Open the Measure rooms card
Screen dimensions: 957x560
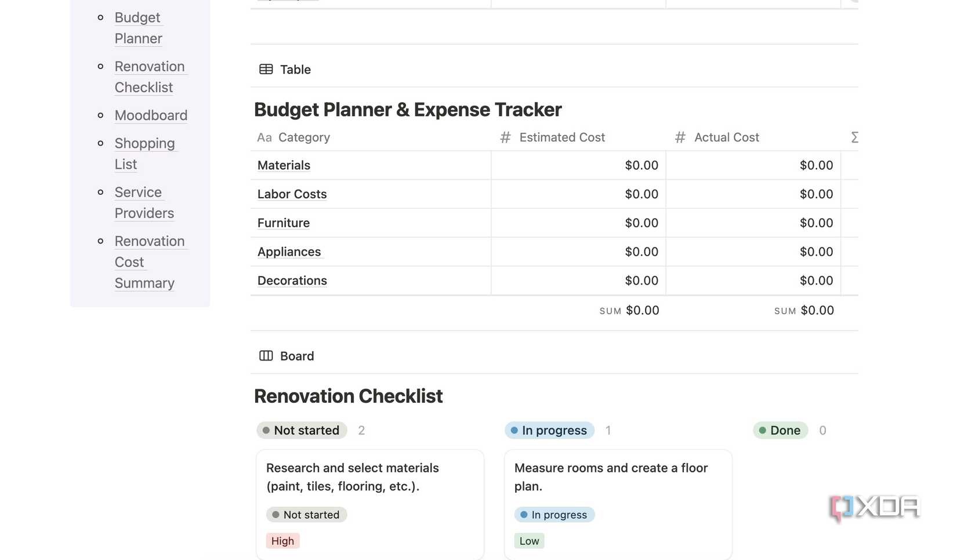pyautogui.click(x=611, y=477)
